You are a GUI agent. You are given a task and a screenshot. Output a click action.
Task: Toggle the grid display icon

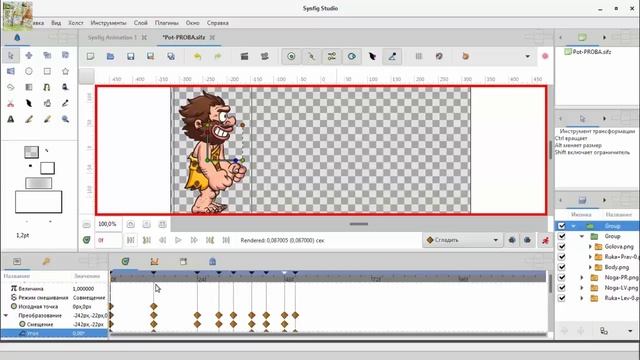pyautogui.click(x=419, y=56)
